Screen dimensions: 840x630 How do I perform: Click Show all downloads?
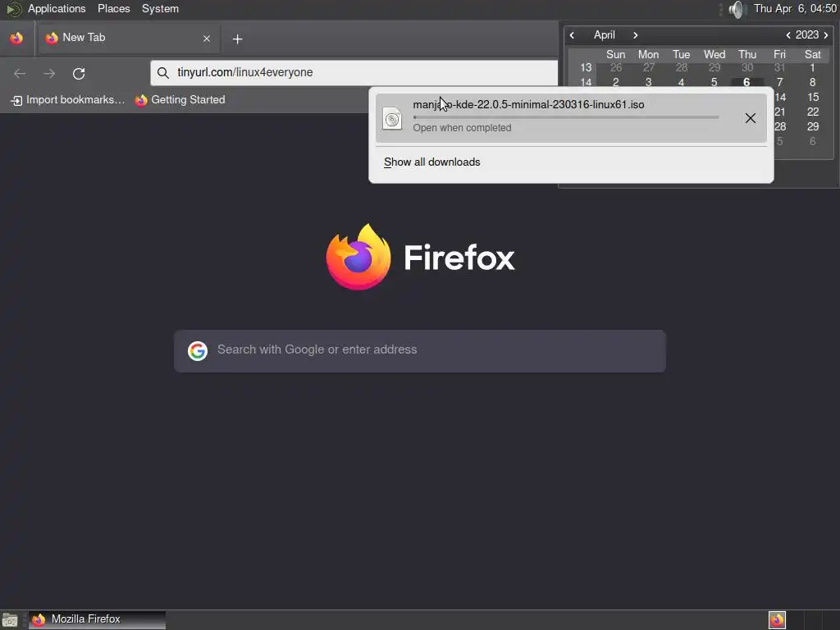(x=431, y=162)
